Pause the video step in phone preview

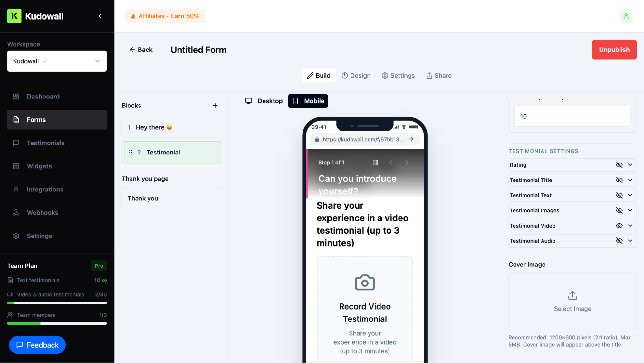tap(375, 163)
